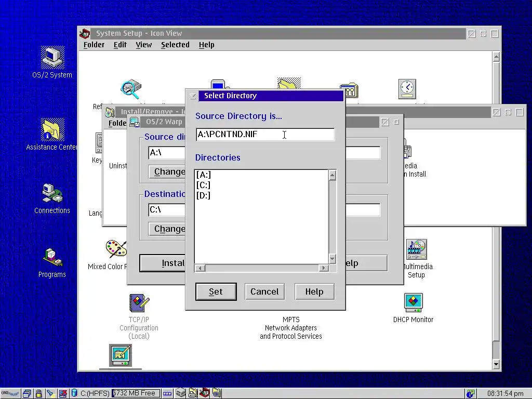Open the OS/2 System desktop icon
This screenshot has width=532, height=399.
coord(52,57)
